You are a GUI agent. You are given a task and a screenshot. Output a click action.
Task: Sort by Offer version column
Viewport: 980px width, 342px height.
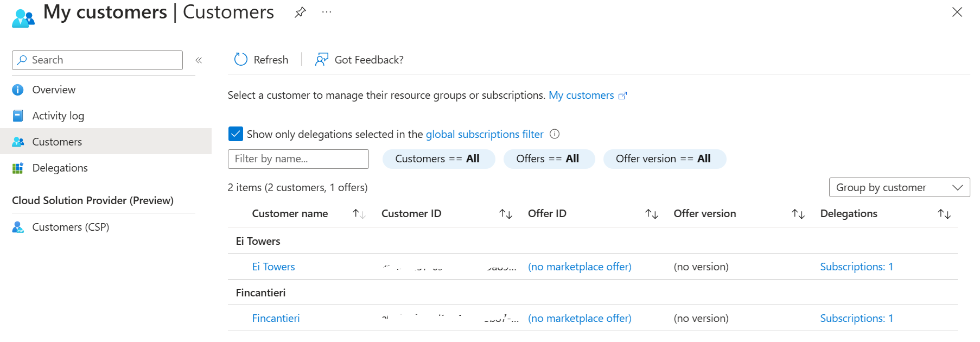798,214
